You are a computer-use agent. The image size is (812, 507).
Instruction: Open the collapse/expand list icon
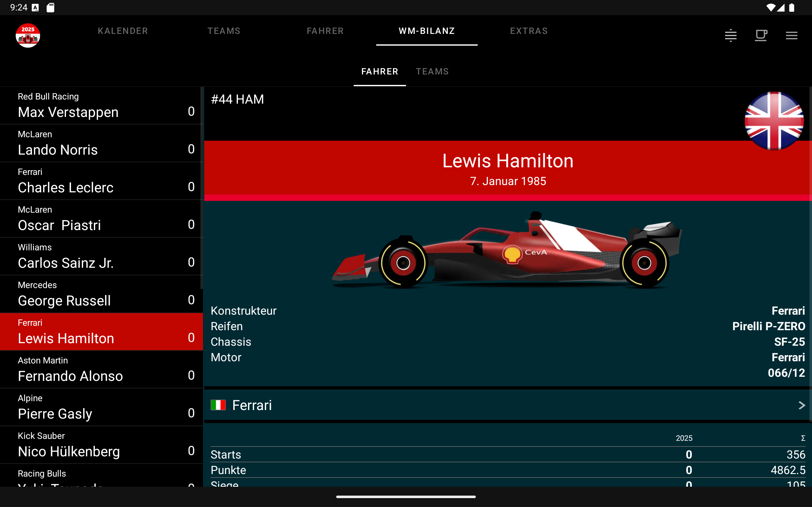coord(730,35)
